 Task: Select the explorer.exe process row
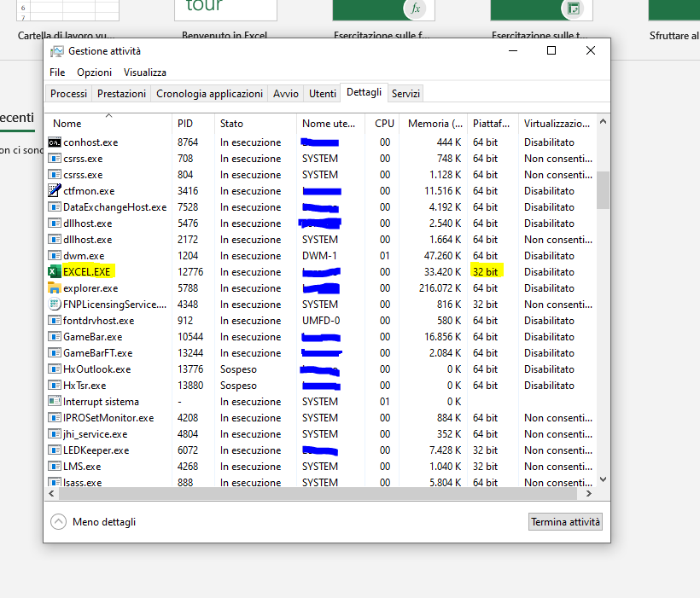pyautogui.click(x=322, y=288)
